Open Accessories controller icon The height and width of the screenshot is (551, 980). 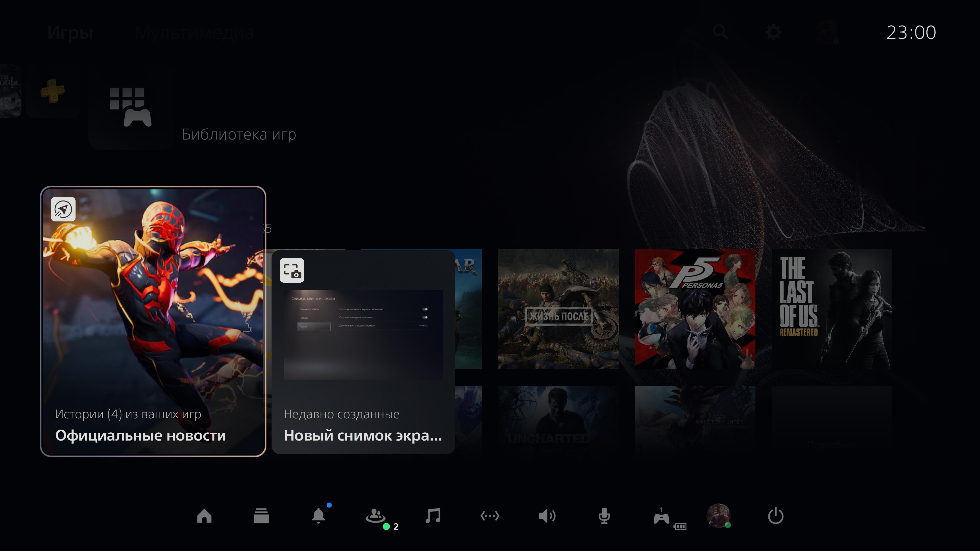click(661, 517)
